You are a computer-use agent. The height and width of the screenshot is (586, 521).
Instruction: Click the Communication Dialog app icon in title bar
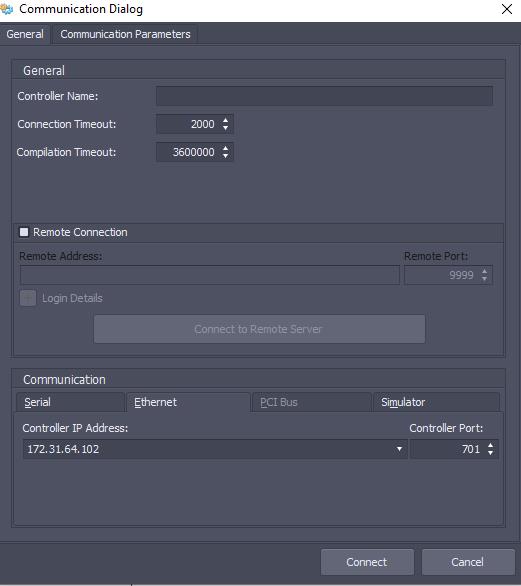tap(6, 9)
